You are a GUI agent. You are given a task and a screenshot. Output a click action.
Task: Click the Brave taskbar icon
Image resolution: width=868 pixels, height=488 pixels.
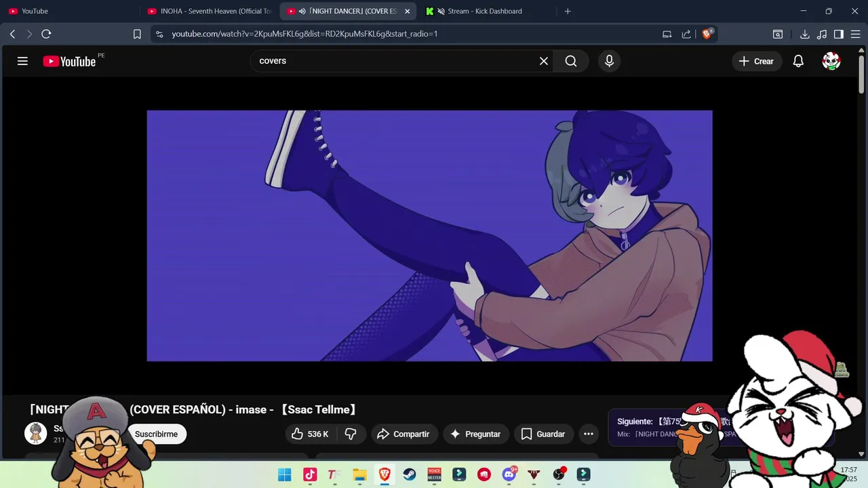coord(384,474)
